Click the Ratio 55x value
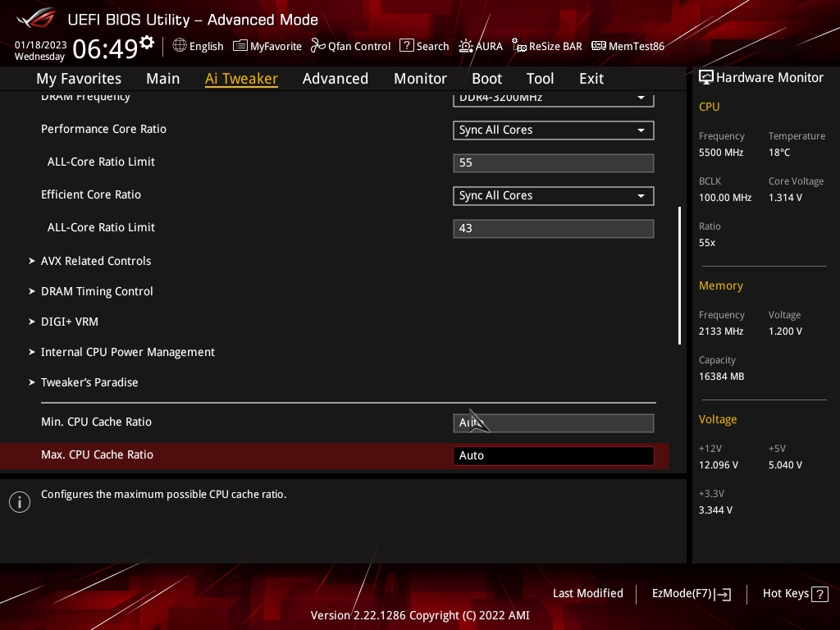The width and height of the screenshot is (840, 630). tap(707, 243)
